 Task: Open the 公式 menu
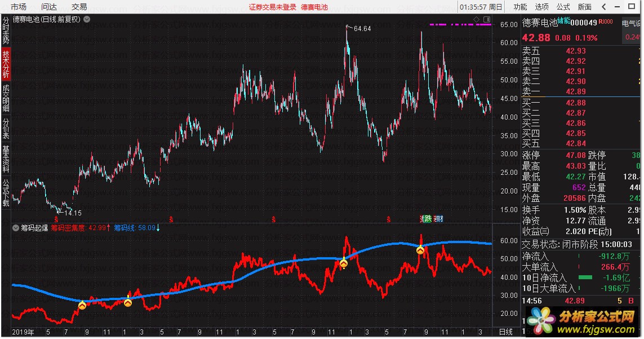coord(563,7)
